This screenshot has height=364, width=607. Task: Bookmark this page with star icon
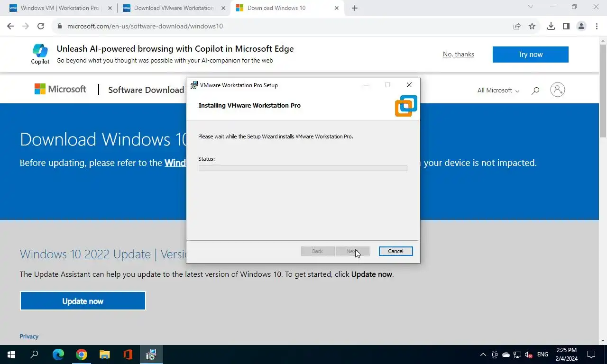click(x=532, y=26)
